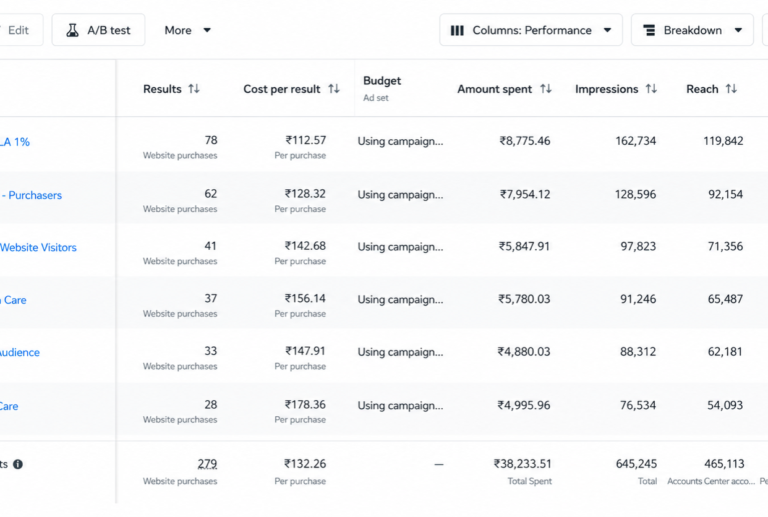Screen dimensions: 768x517
Task: Sort by Impressions arrows
Action: (651, 89)
